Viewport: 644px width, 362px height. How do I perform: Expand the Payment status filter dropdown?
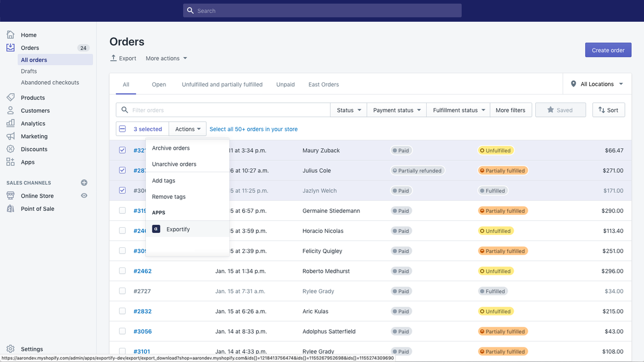[x=397, y=110]
